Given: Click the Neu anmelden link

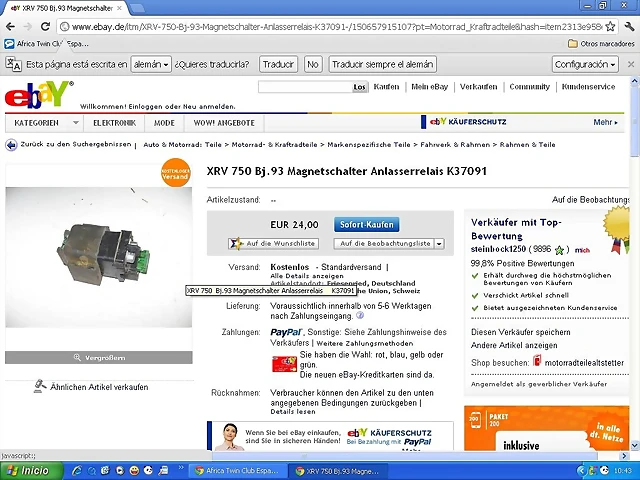Looking at the screenshot, I should coord(208,107).
